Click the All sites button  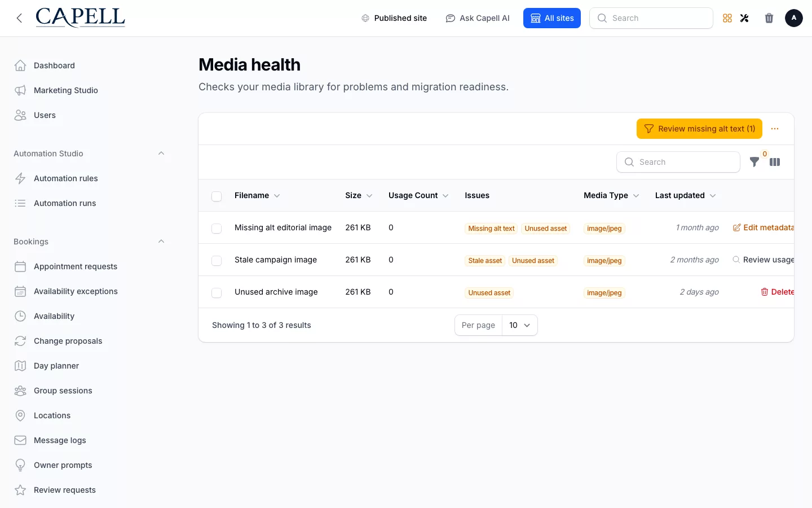coord(552,18)
